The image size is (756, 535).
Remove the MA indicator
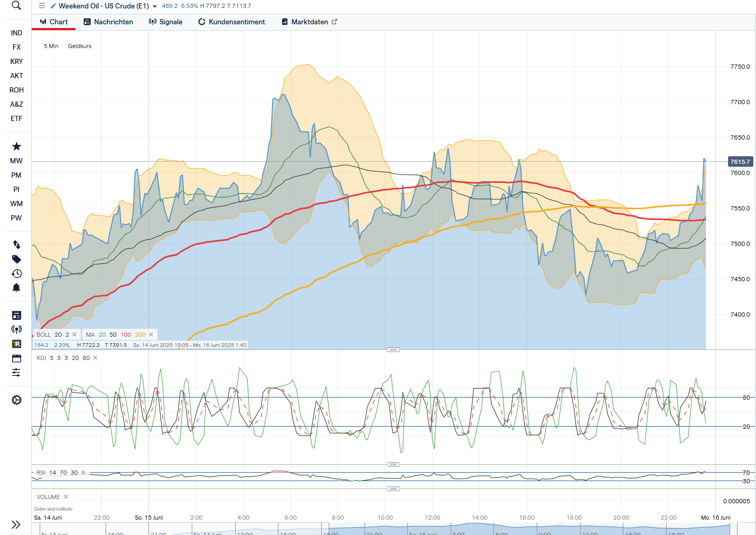(151, 335)
